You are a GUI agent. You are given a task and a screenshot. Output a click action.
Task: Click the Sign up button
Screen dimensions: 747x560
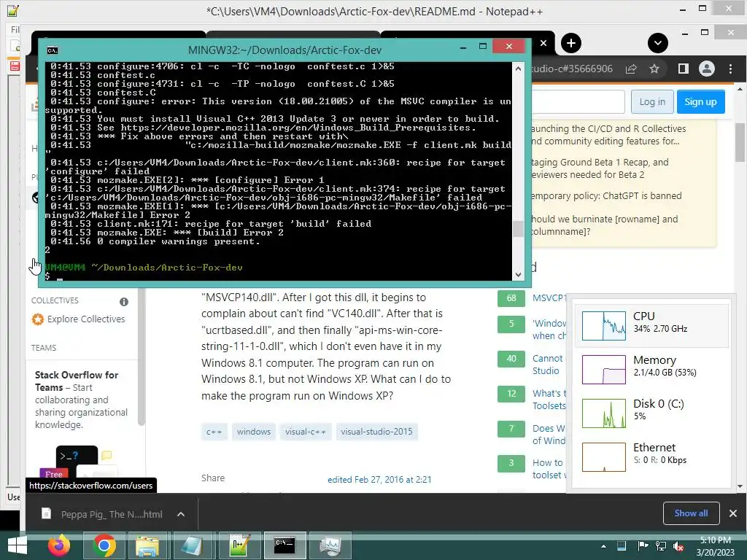point(700,102)
